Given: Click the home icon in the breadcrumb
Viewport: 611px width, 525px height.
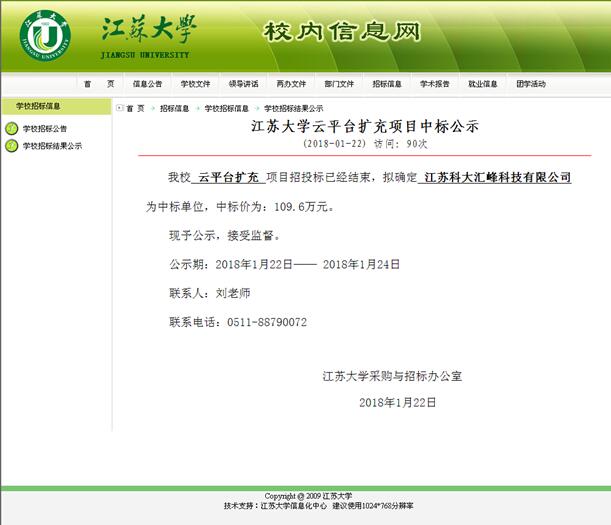Looking at the screenshot, I should pos(121,108).
